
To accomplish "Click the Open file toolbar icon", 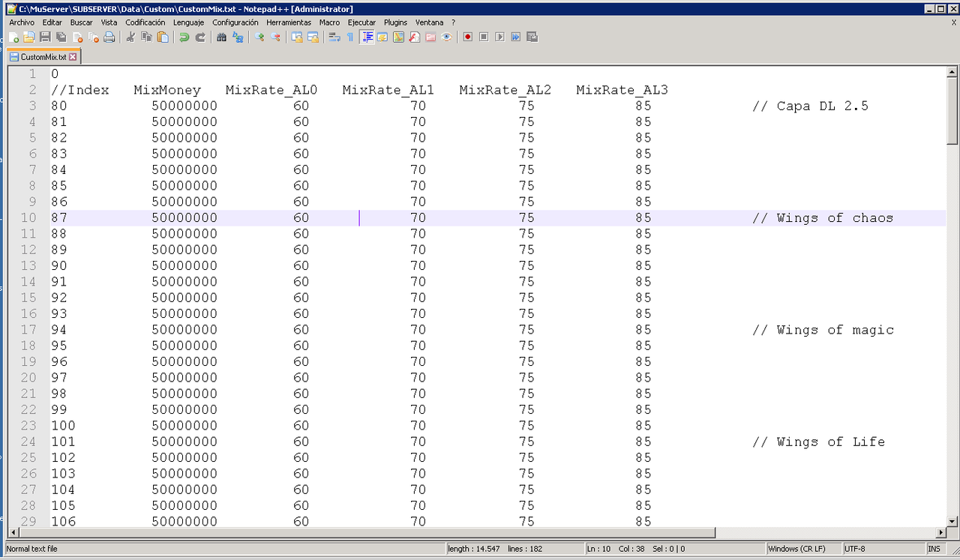I will pos(28,37).
